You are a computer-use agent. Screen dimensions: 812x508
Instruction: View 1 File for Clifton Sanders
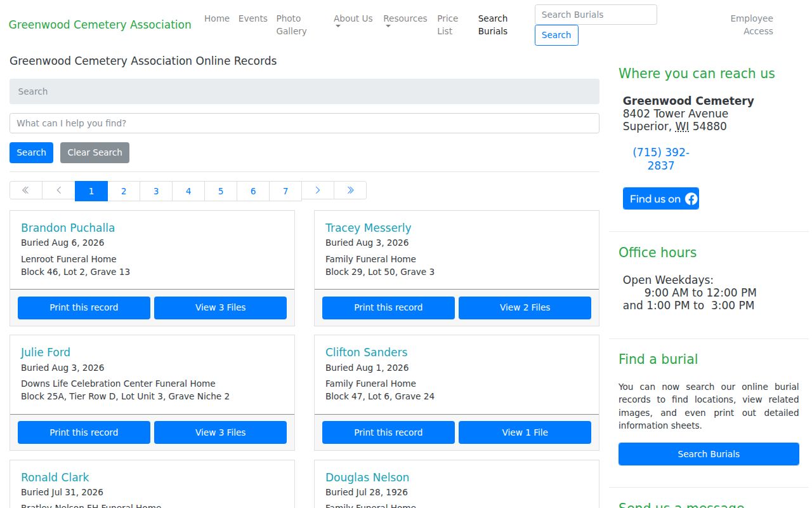click(x=525, y=432)
